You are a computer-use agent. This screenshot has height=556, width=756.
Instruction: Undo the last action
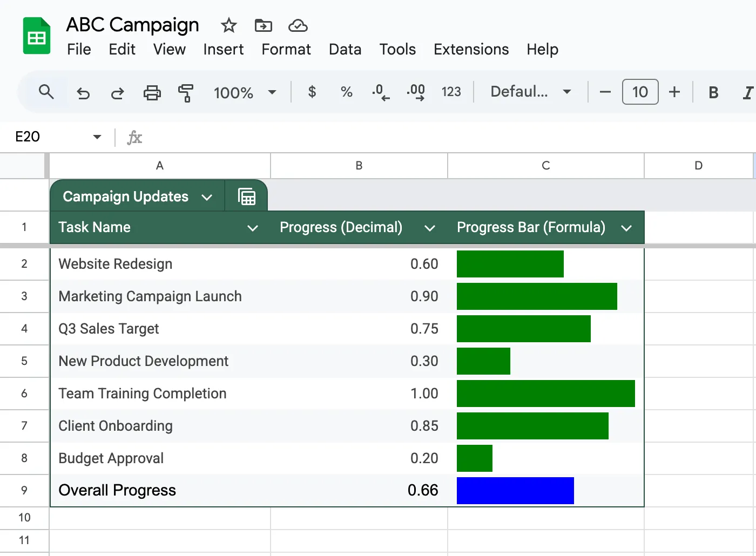coord(83,93)
